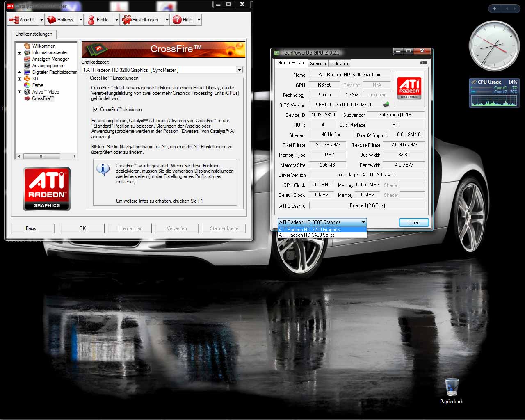Click the BIOS Version field in GPU-Z
The width and height of the screenshot is (525, 420).
point(345,105)
